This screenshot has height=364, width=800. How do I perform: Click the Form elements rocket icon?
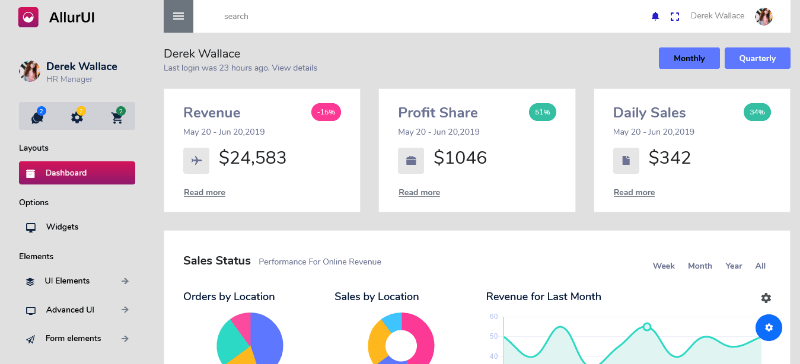(31, 339)
